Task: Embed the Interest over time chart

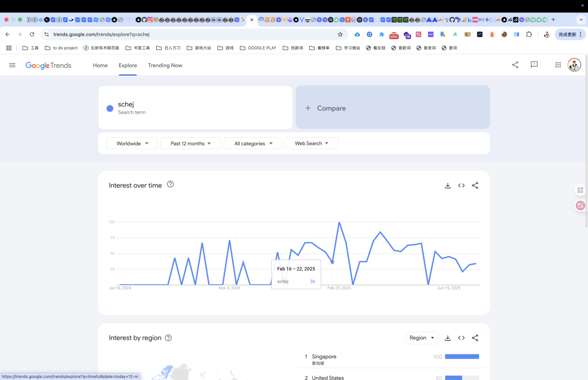Action: [x=461, y=185]
